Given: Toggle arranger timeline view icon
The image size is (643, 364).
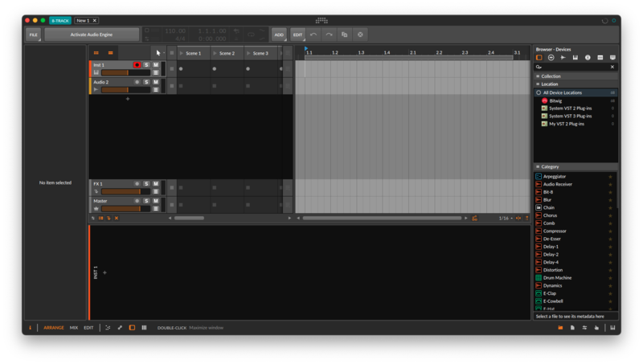Looking at the screenshot, I should point(110,53).
